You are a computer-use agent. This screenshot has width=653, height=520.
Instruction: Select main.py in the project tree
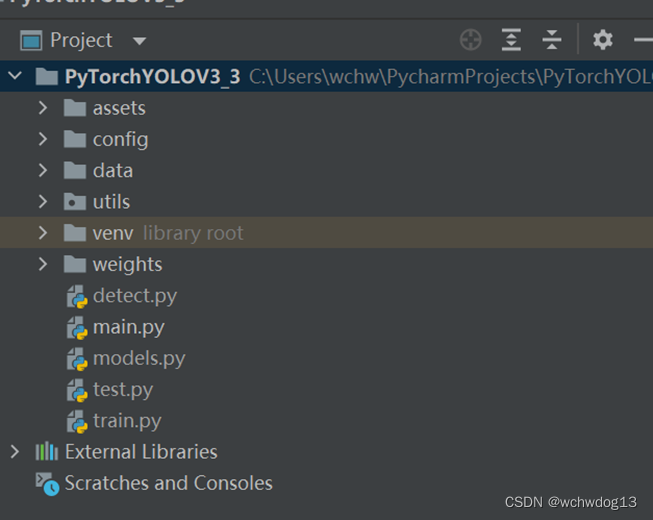[128, 327]
